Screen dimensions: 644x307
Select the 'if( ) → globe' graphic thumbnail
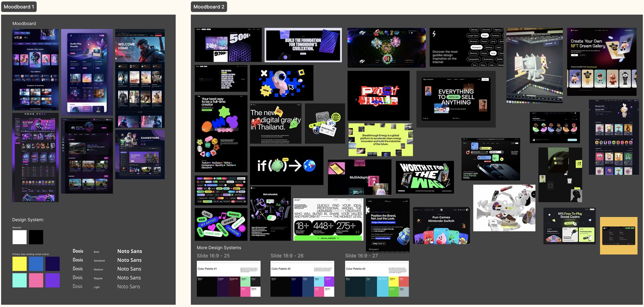tap(287, 165)
